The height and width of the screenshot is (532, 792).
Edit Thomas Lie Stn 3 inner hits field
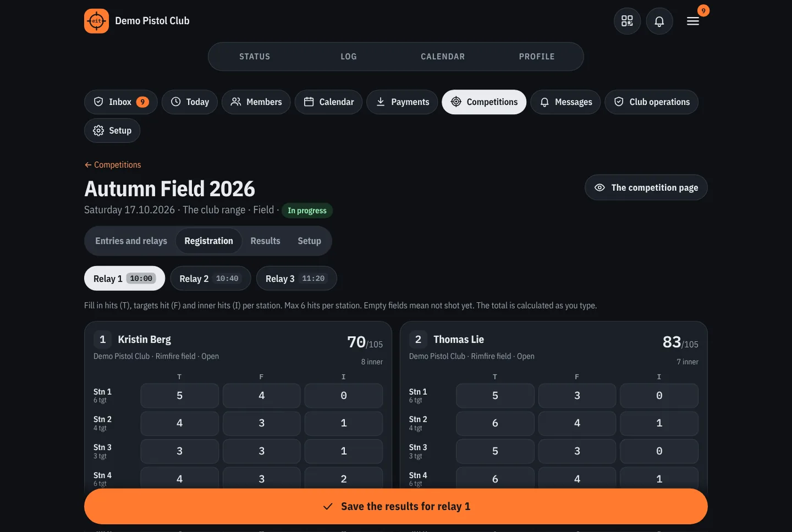tap(659, 451)
